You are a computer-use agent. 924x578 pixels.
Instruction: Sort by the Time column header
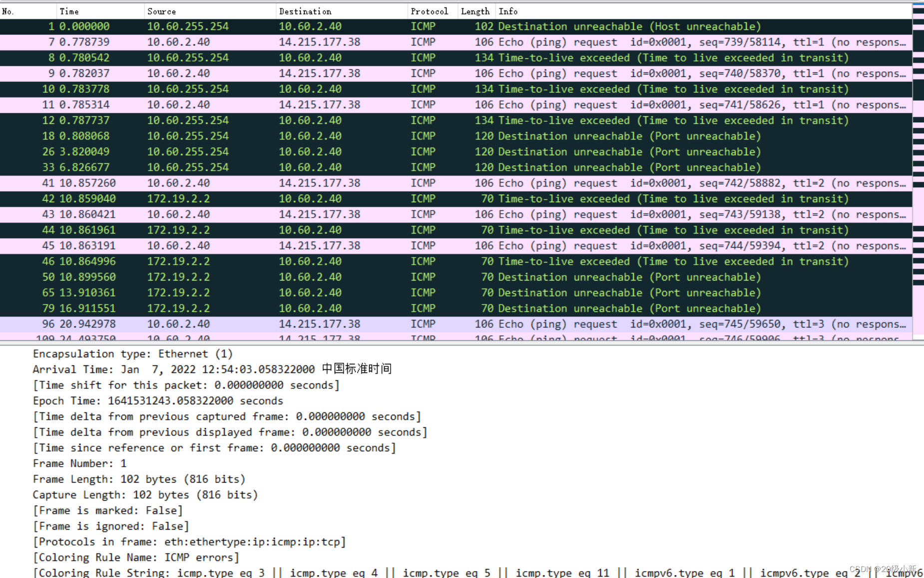[100, 11]
